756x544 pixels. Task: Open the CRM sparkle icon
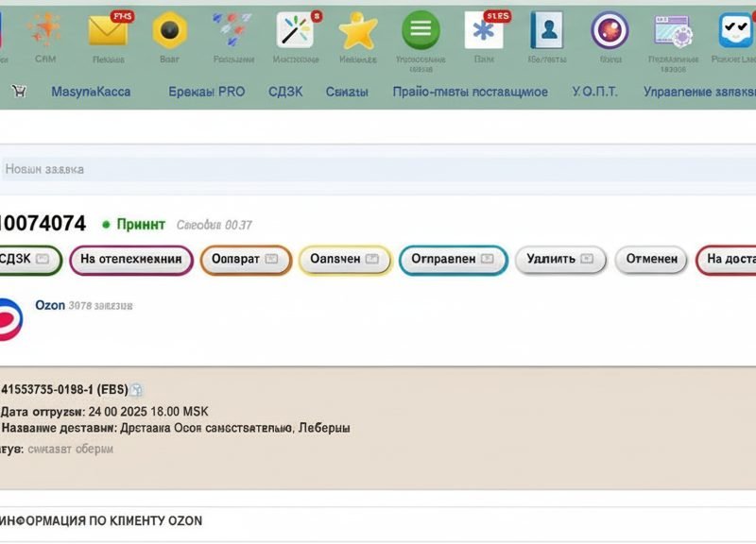tap(45, 30)
